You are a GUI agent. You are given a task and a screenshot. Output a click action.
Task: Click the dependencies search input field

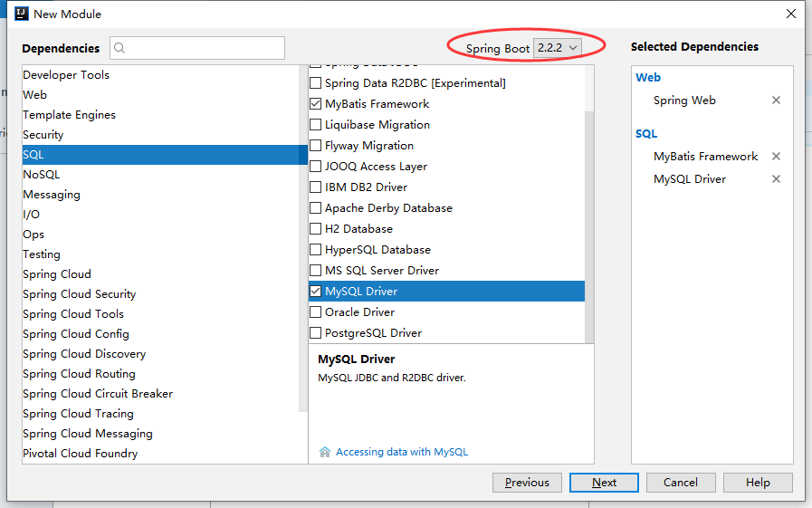click(x=197, y=48)
